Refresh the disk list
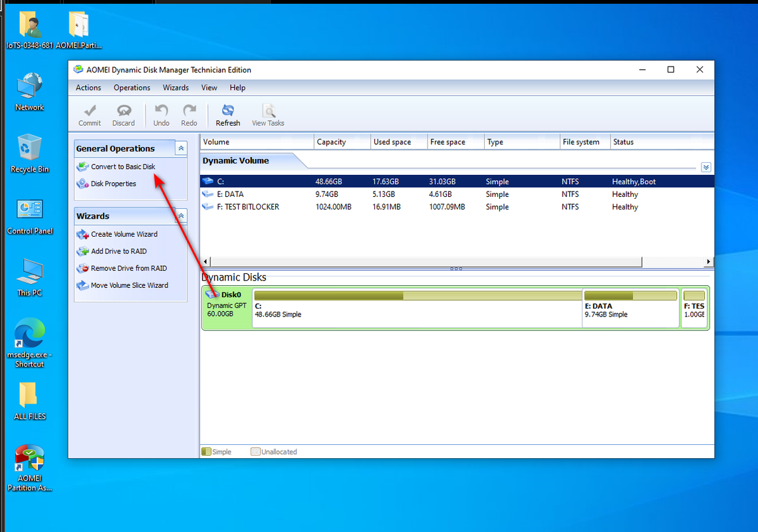758x532 pixels. pos(227,115)
